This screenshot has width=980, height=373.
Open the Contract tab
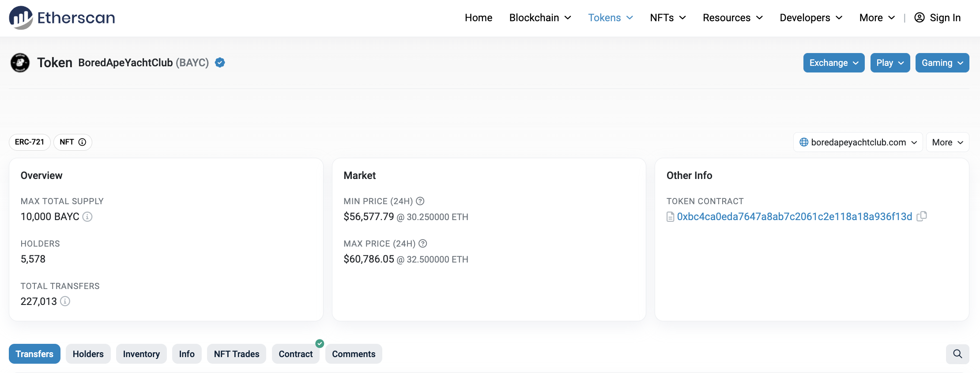coord(296,354)
